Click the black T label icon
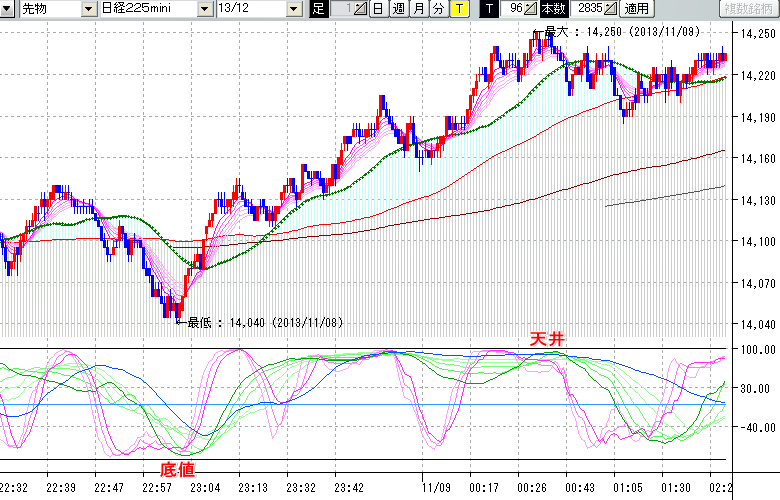 coord(489,9)
